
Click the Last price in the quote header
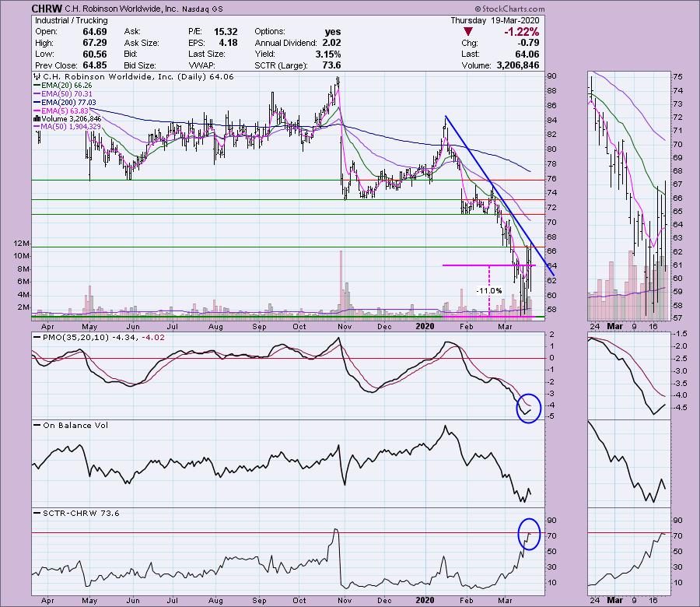tap(527, 54)
